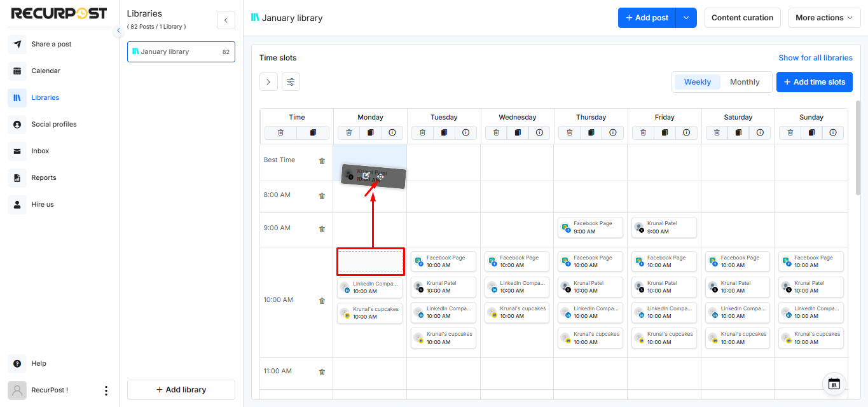Viewport: 868px width, 407px height.
Task: Select the Calendar icon in sidebar
Action: coord(18,71)
